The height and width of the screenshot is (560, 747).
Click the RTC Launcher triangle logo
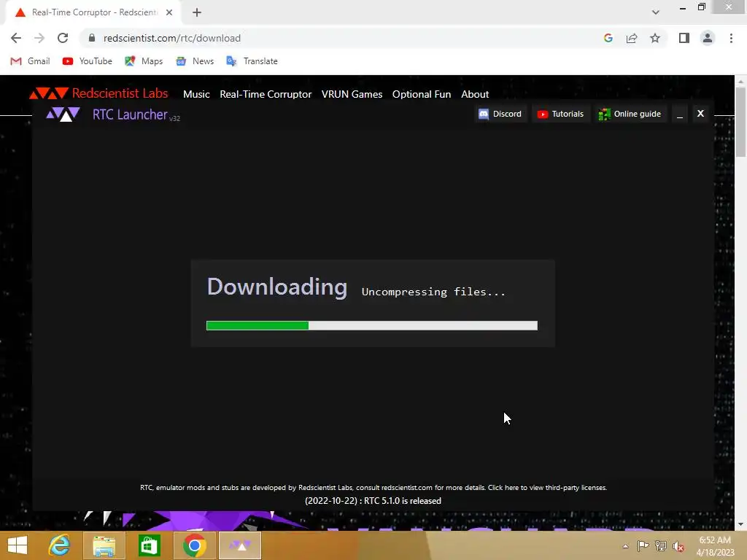[63, 114]
